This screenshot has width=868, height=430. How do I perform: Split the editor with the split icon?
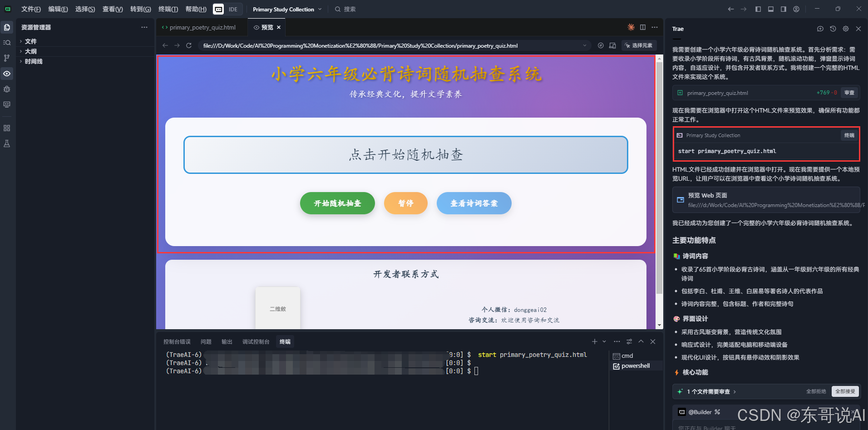tap(643, 27)
